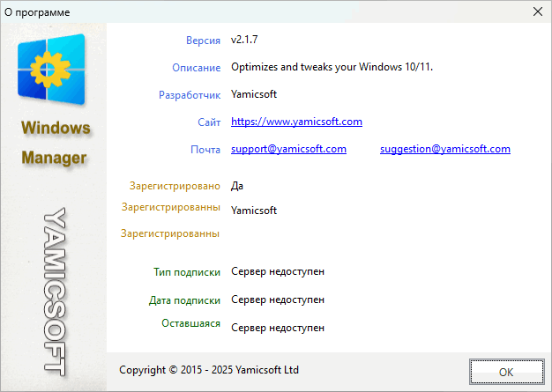Click the suggestion@yamicsoft.com email link

pyautogui.click(x=445, y=149)
